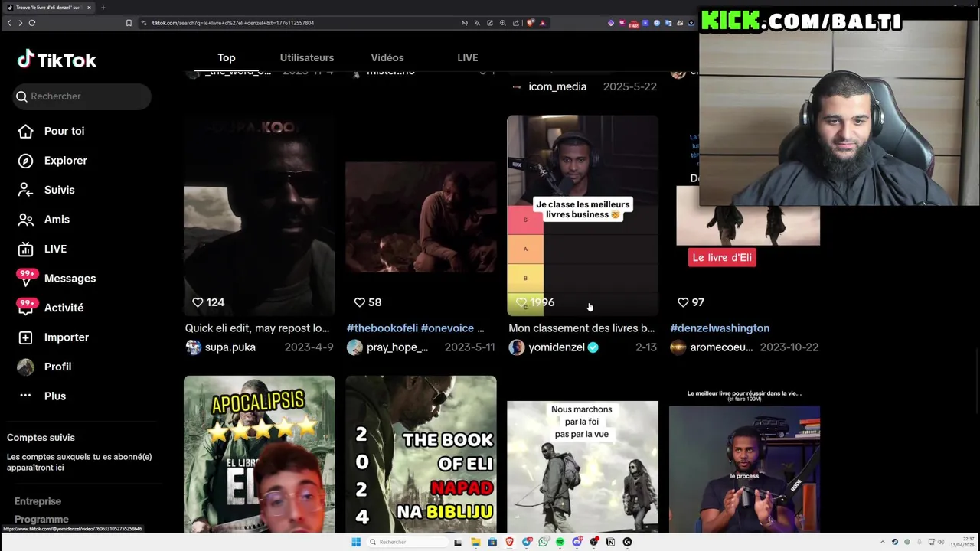The image size is (980, 551).
Task: Like the pray_hope video heart 58
Action: coord(359,302)
